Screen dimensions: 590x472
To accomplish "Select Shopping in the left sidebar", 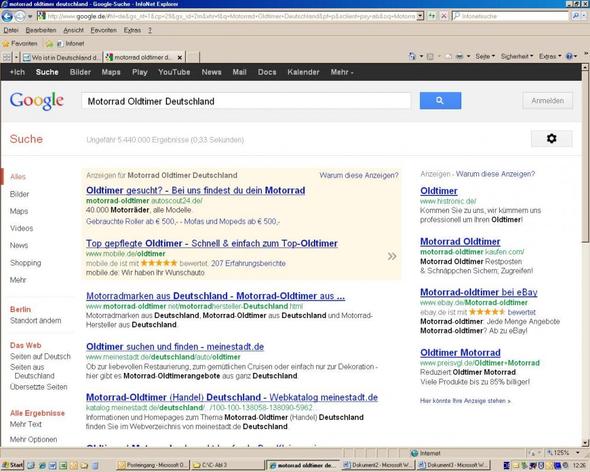I will tap(26, 263).
